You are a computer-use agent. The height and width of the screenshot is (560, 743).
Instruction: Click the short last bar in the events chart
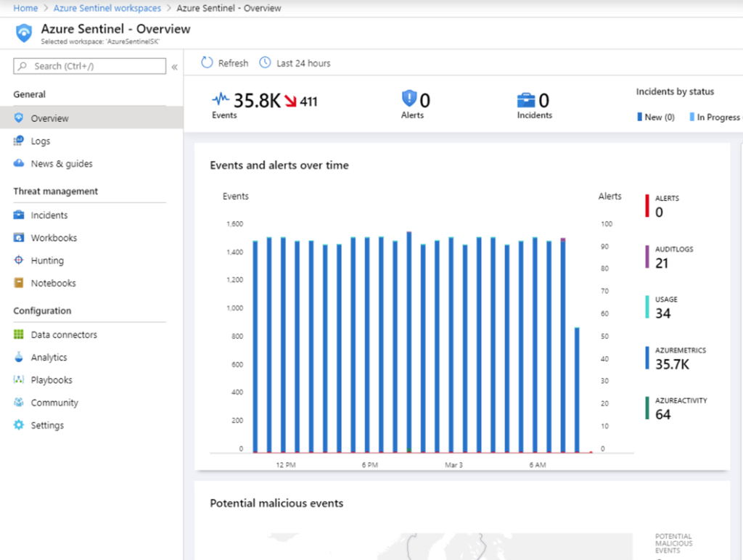tap(577, 390)
